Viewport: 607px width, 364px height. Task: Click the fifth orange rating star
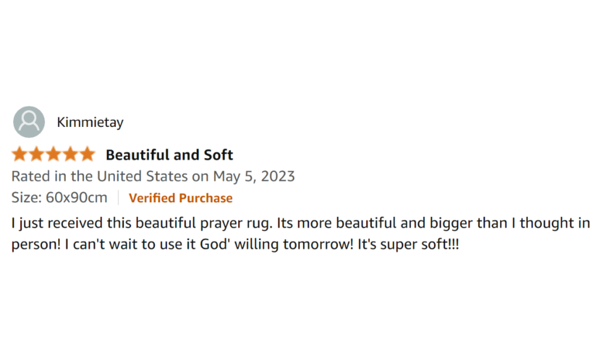pos(87,155)
